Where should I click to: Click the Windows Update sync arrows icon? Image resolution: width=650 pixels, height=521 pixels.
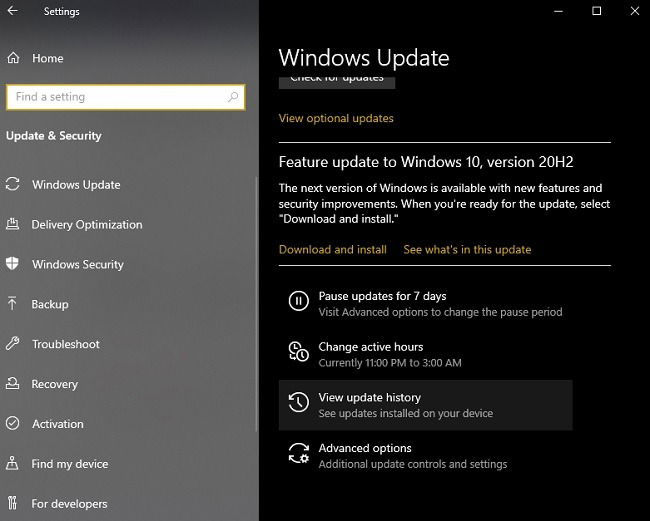[12, 184]
